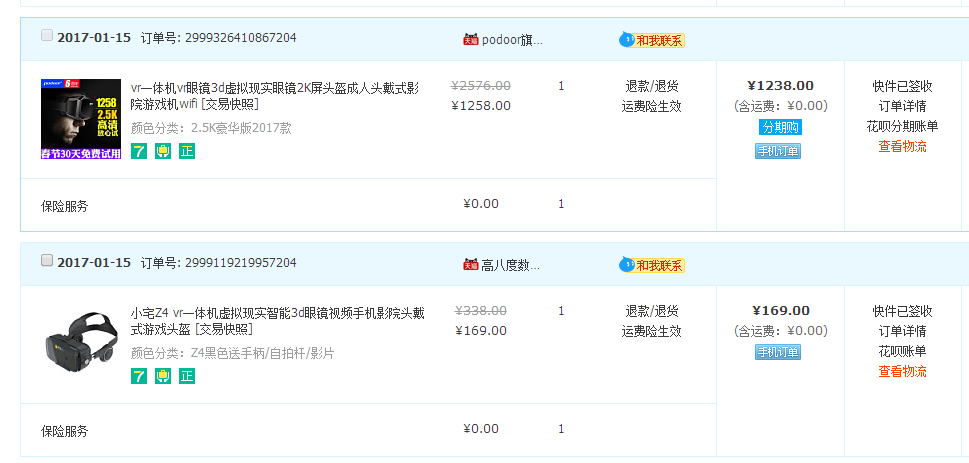Click the Tmall icon beside podoor store

(x=471, y=40)
